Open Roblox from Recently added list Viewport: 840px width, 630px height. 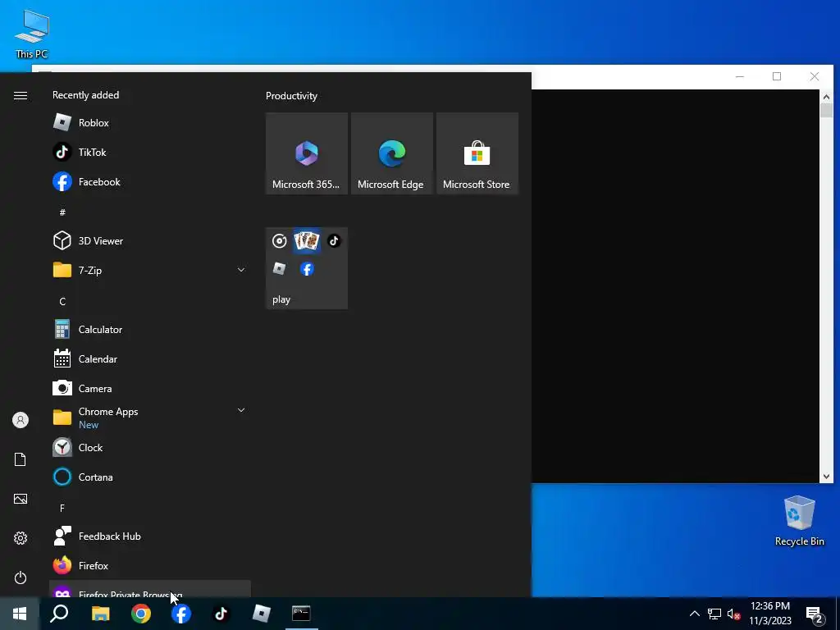tap(150, 123)
